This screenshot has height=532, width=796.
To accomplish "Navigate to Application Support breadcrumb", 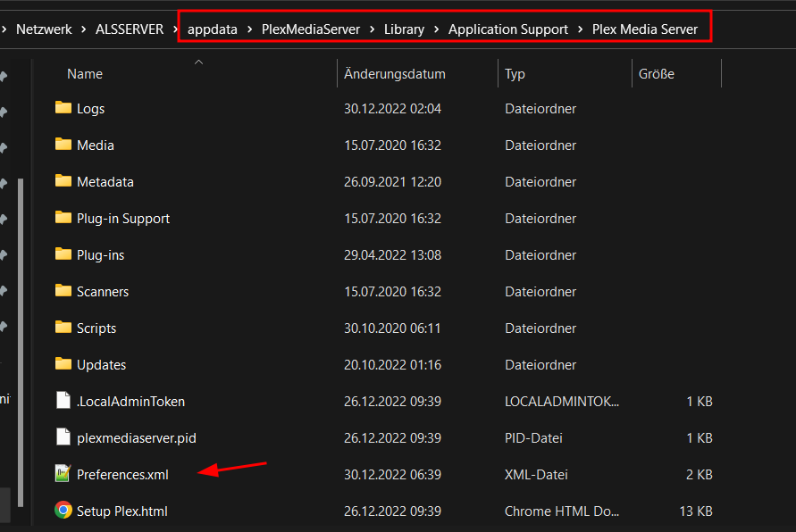I will point(508,29).
